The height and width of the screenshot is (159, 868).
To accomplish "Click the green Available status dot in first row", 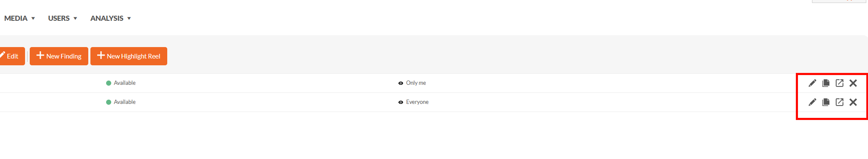I will pos(109,83).
